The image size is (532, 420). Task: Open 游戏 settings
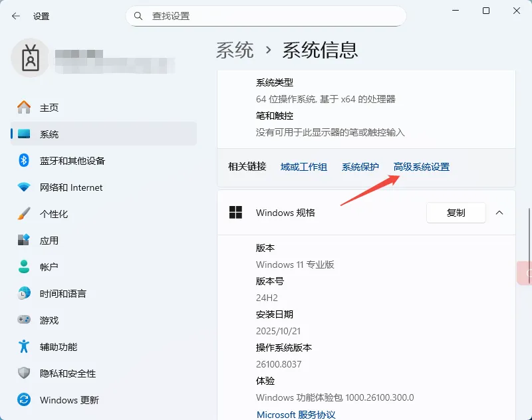pos(104,320)
